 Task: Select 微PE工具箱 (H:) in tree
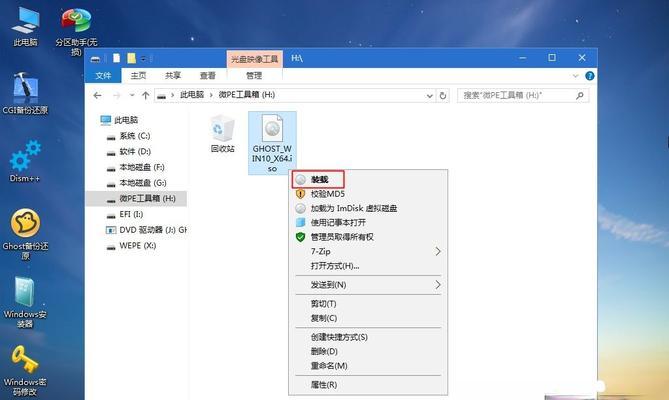point(137,199)
